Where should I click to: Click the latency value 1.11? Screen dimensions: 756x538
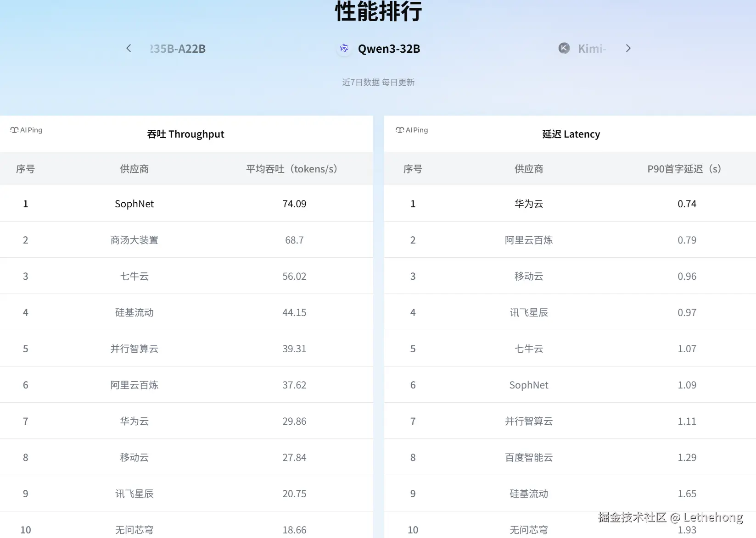tap(687, 421)
